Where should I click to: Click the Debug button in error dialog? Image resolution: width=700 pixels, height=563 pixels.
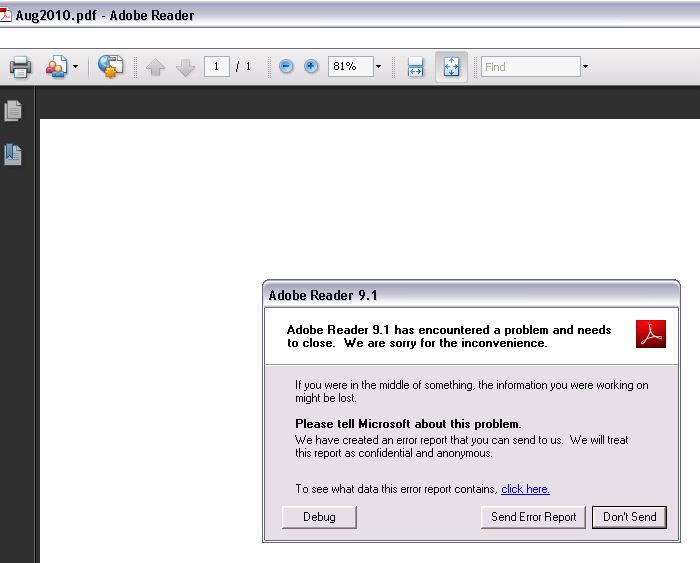[319, 517]
